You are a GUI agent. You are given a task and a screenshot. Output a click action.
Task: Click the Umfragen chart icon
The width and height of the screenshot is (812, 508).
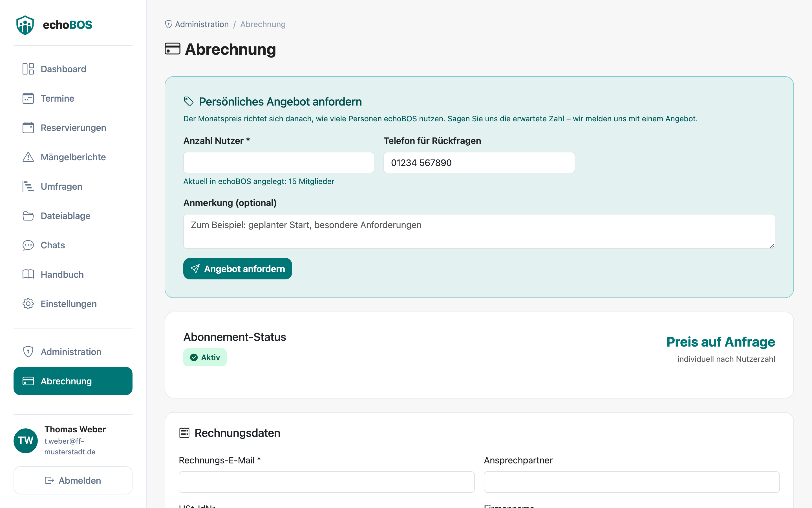[x=28, y=187]
